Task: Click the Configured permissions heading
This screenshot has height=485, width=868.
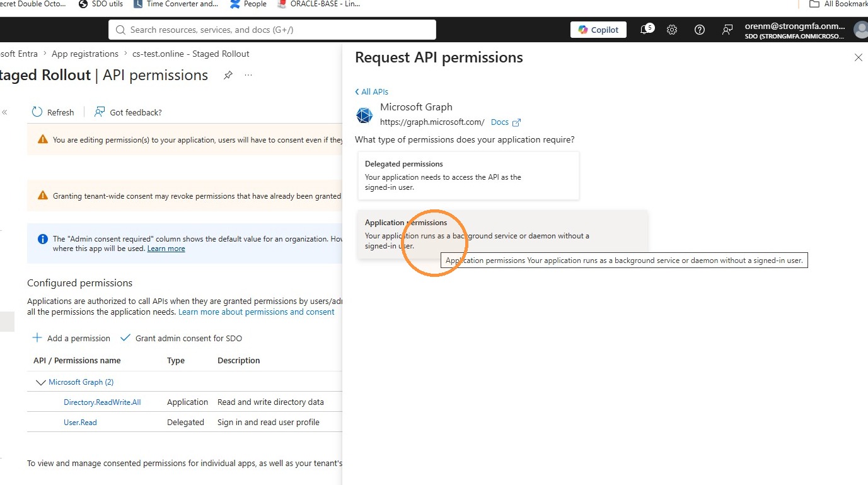Action: 80,283
